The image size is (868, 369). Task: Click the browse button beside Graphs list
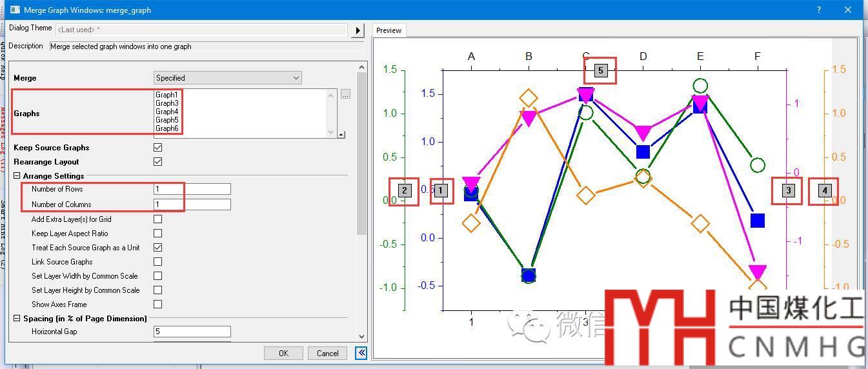coord(346,95)
